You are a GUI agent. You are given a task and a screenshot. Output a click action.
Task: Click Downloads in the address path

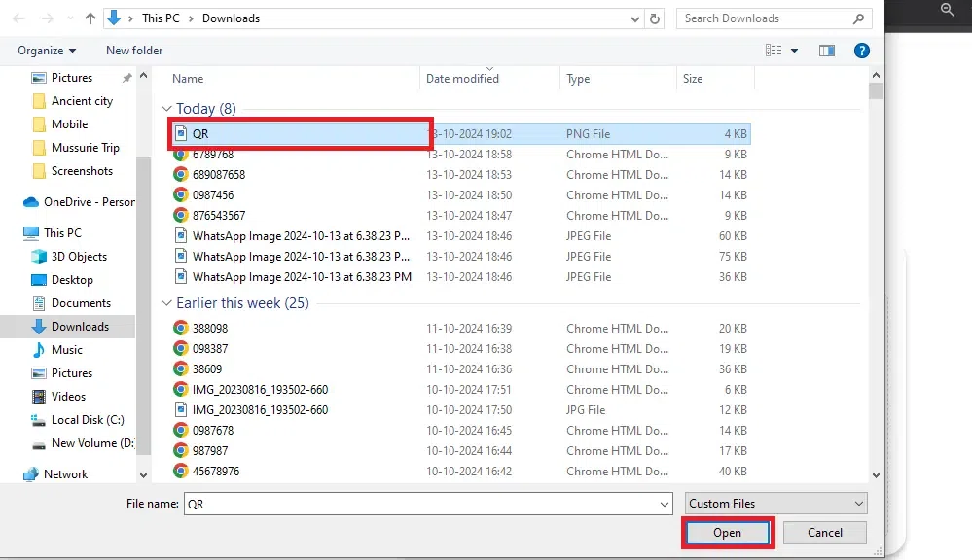pyautogui.click(x=231, y=18)
